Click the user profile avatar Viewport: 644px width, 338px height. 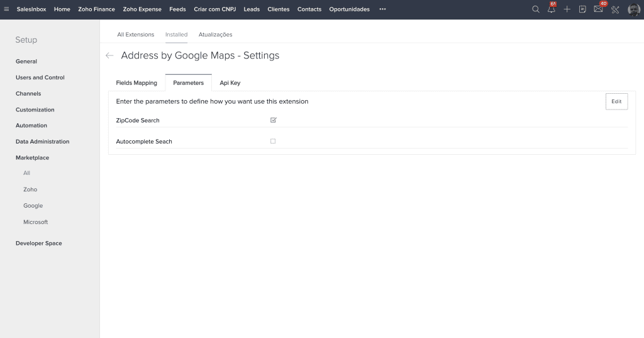[634, 9]
